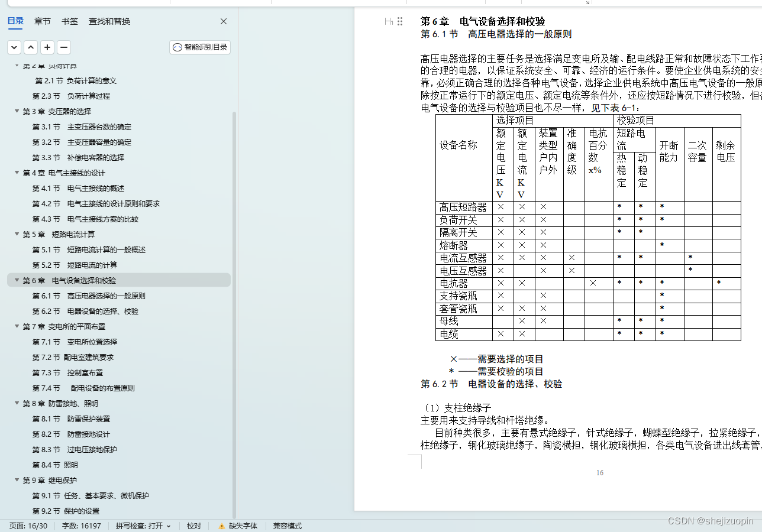Image resolution: width=762 pixels, height=532 pixels.
Task: Click the 智能识别目录 button
Action: tap(200, 47)
